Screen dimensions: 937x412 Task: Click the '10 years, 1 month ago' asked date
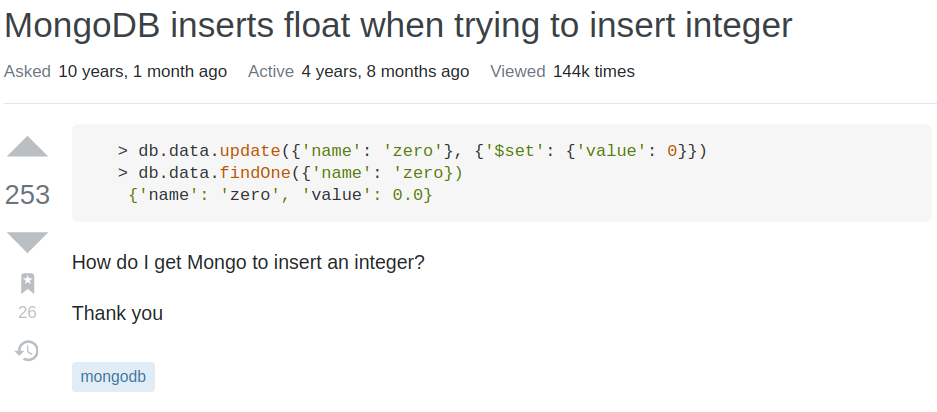(x=143, y=72)
